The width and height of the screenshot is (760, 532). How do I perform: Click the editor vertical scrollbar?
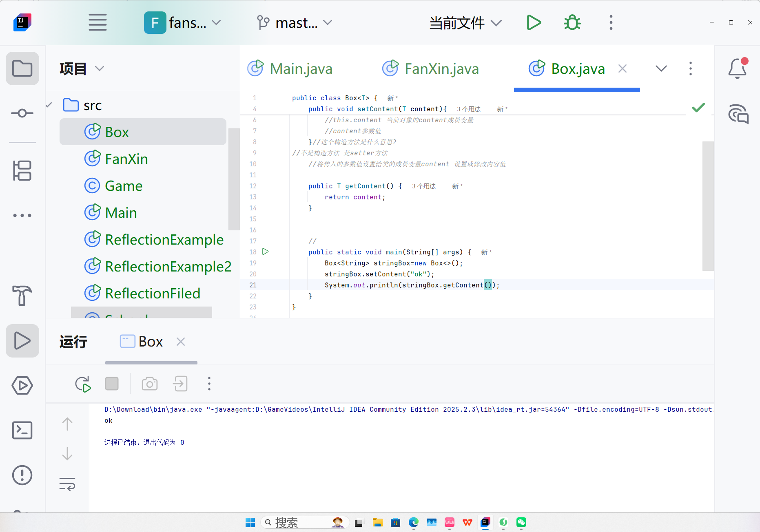pos(708,205)
